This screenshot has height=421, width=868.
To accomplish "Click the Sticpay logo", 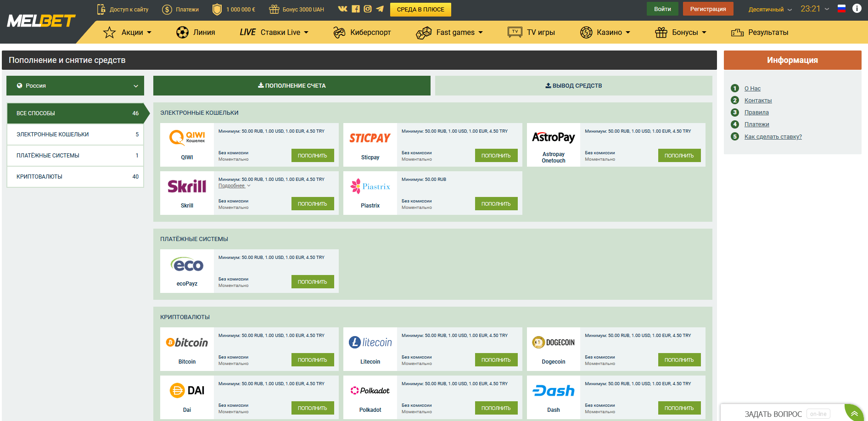I will 370,138.
